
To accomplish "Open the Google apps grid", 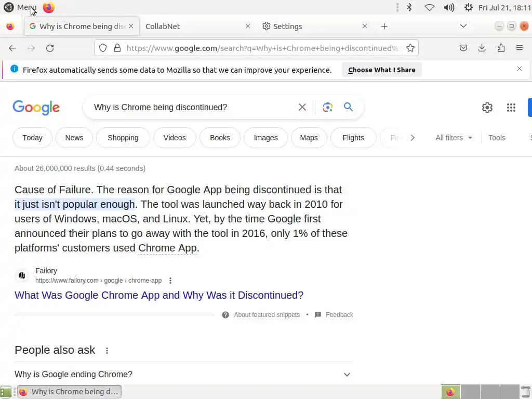I will 511,108.
